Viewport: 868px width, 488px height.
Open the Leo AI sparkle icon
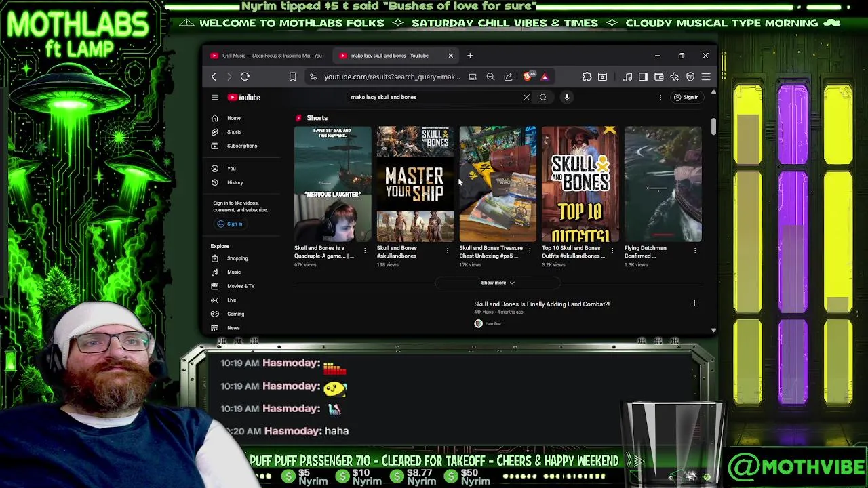(x=674, y=77)
